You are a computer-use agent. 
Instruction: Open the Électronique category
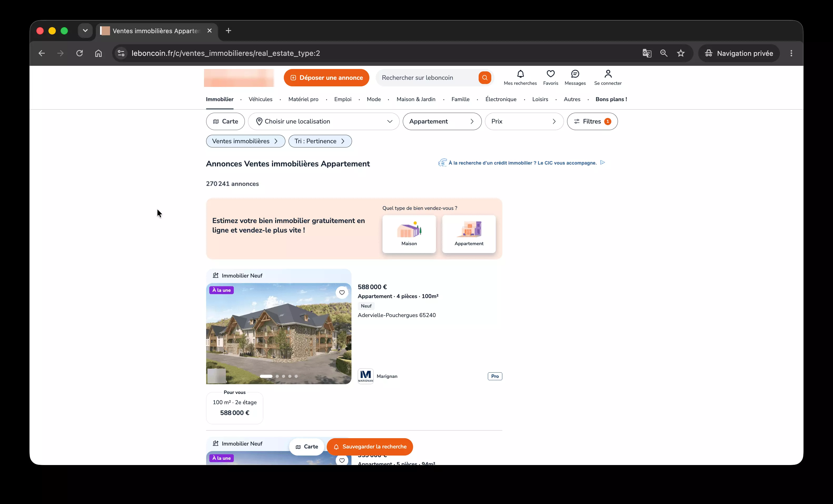click(501, 99)
